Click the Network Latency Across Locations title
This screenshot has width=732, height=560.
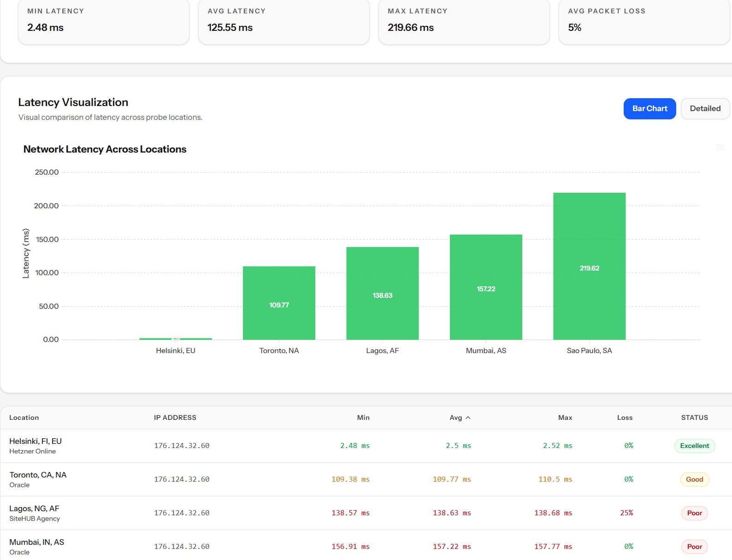pyautogui.click(x=105, y=149)
